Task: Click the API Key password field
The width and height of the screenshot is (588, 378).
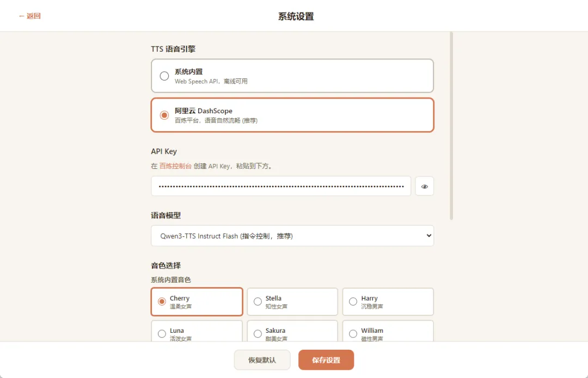Action: pos(281,186)
